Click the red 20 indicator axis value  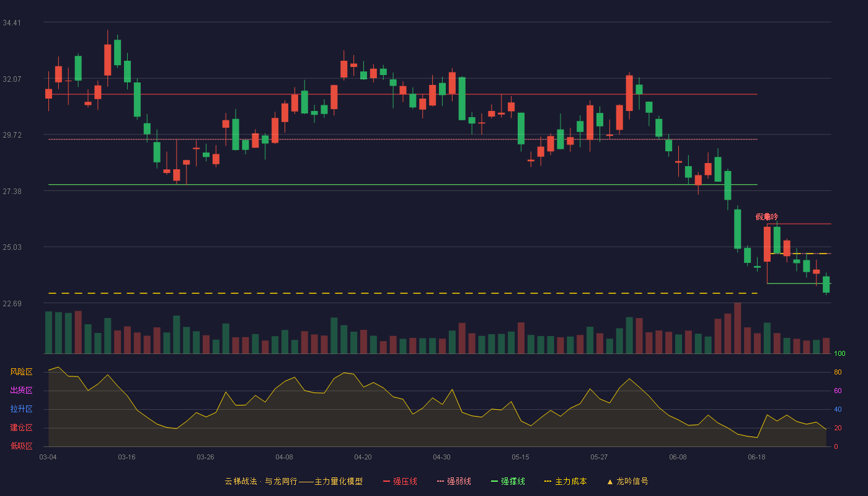click(838, 428)
